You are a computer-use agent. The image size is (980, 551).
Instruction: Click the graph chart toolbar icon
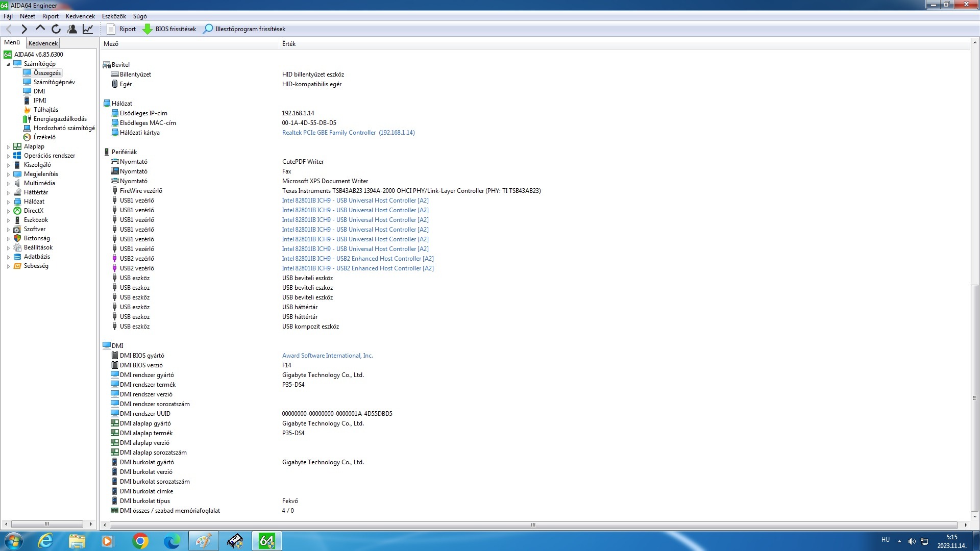(88, 29)
